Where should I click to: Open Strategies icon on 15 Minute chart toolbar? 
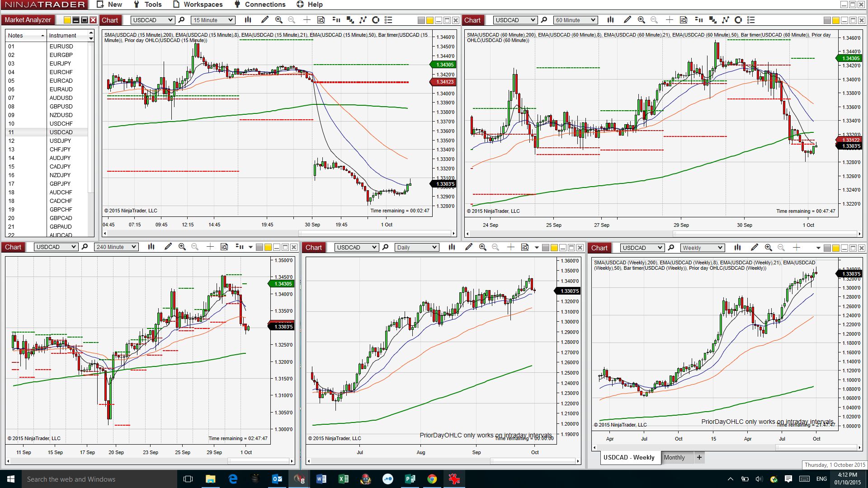pyautogui.click(x=349, y=20)
